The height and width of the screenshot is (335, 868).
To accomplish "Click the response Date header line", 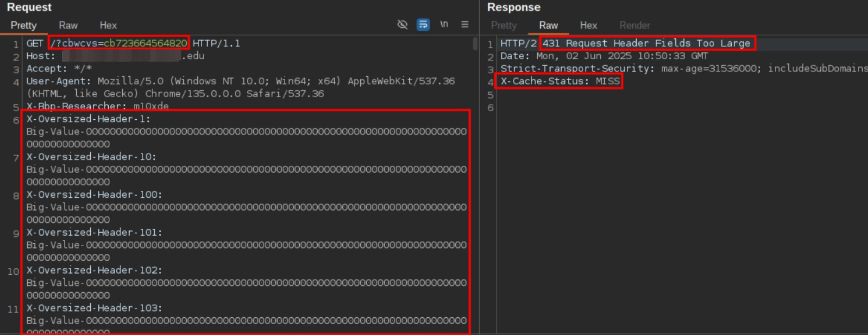I will [x=604, y=56].
